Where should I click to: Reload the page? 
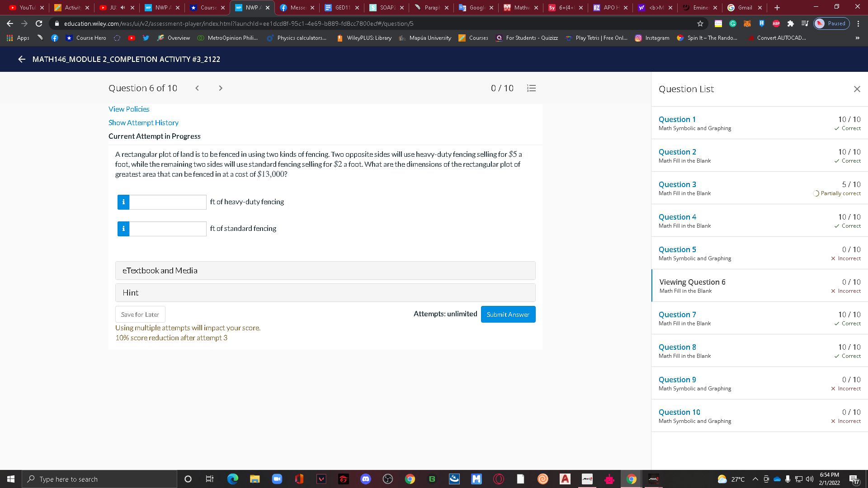pos(39,23)
